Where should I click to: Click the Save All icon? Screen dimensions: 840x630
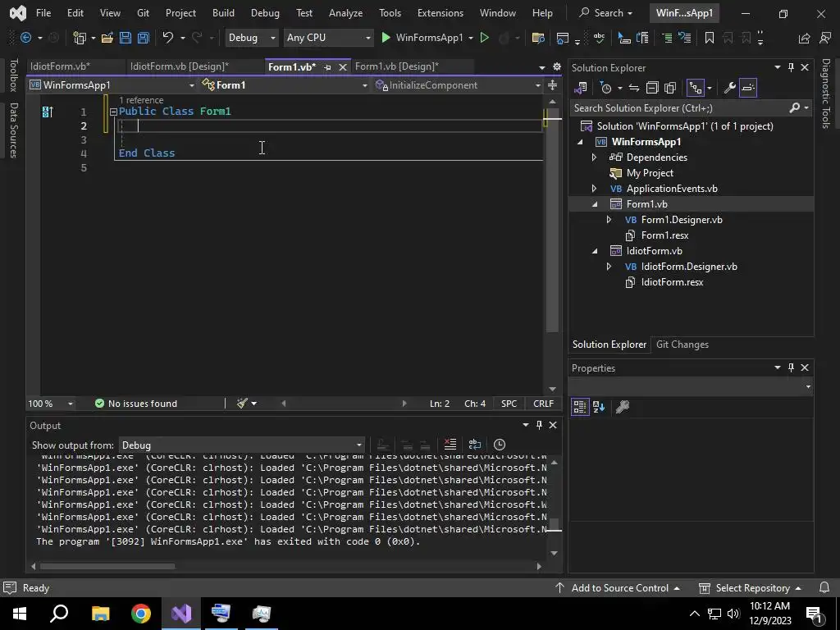(144, 38)
